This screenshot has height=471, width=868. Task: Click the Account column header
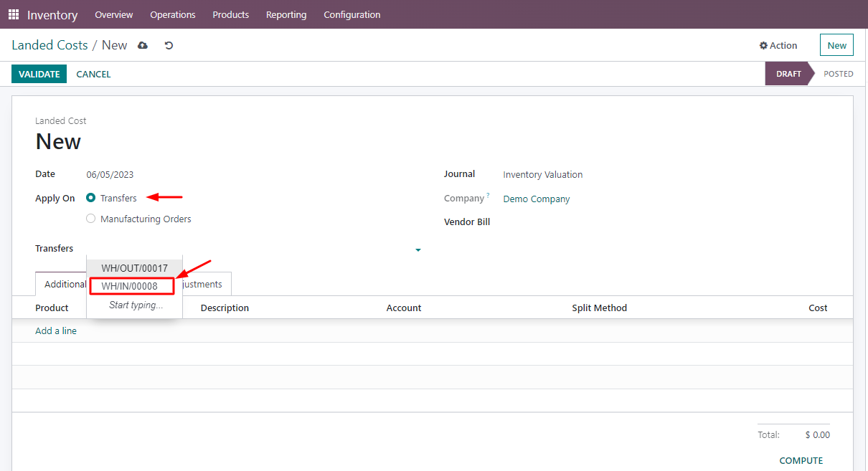click(x=404, y=308)
